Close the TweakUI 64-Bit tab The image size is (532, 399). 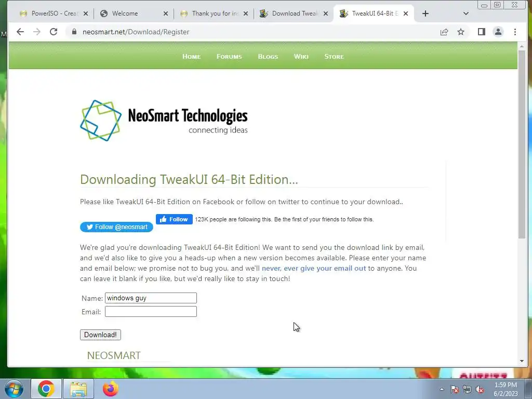click(x=406, y=14)
